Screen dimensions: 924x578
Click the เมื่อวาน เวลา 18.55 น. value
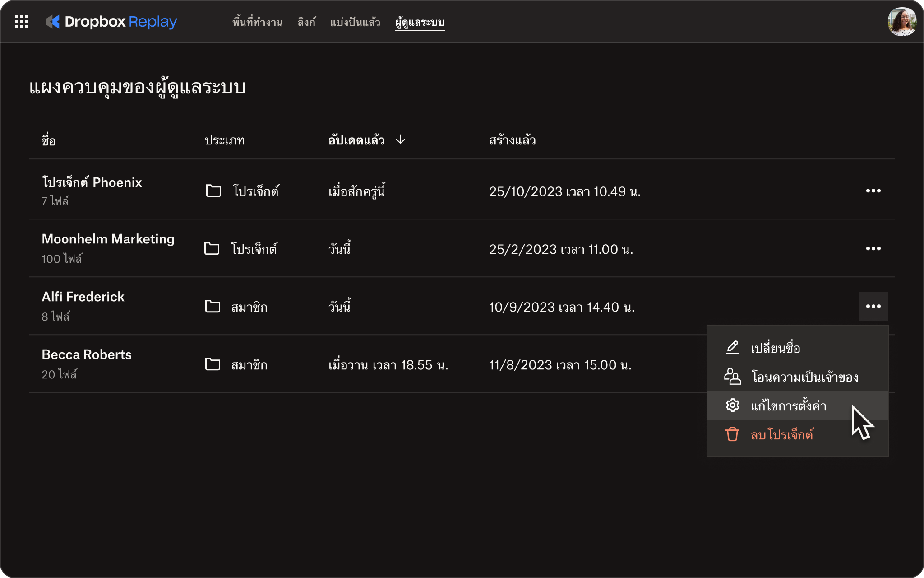[388, 365]
